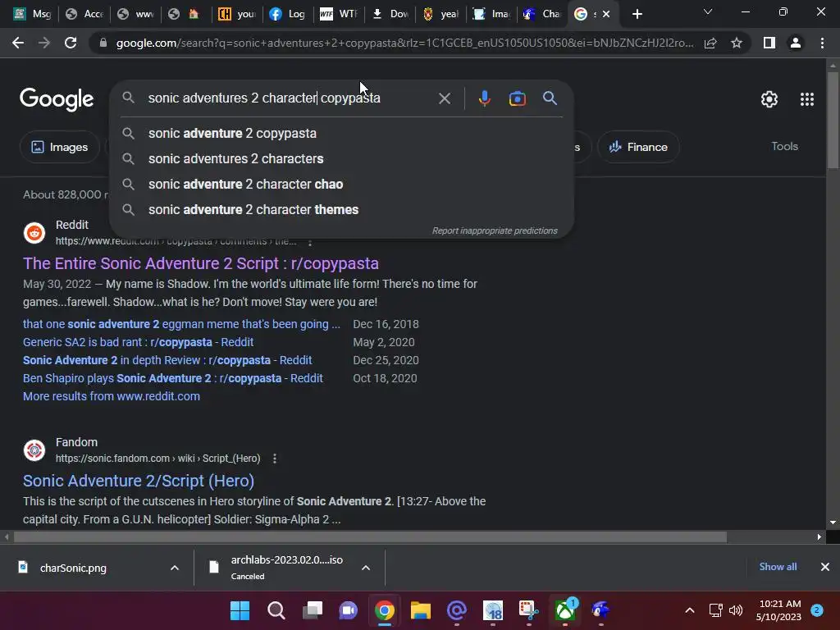Open a new browser tab
Viewport: 840px width, 630px height.
click(637, 14)
